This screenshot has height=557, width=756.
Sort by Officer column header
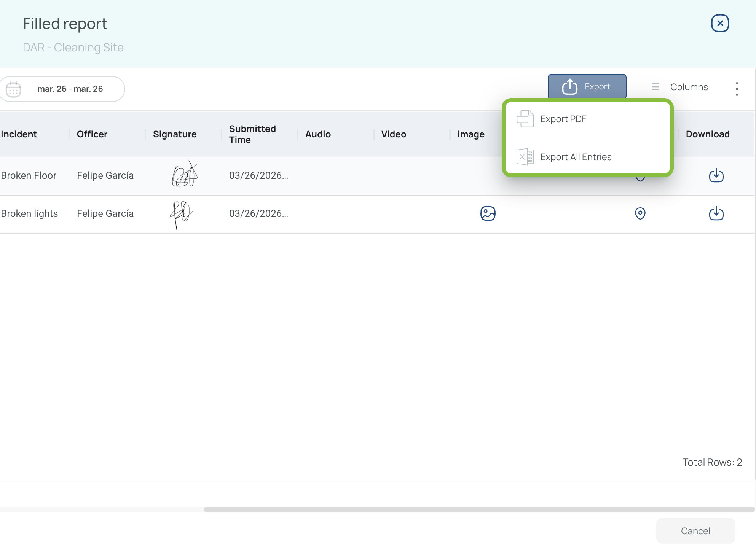92,134
